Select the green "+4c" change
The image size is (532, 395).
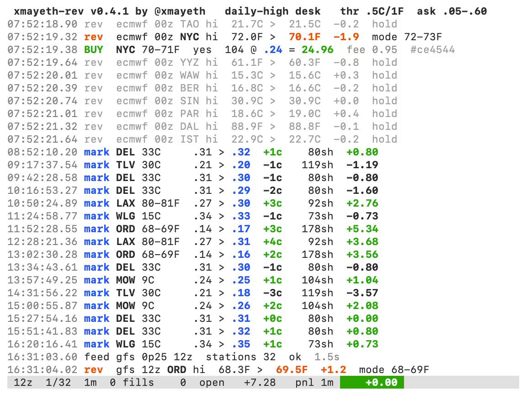(x=273, y=241)
